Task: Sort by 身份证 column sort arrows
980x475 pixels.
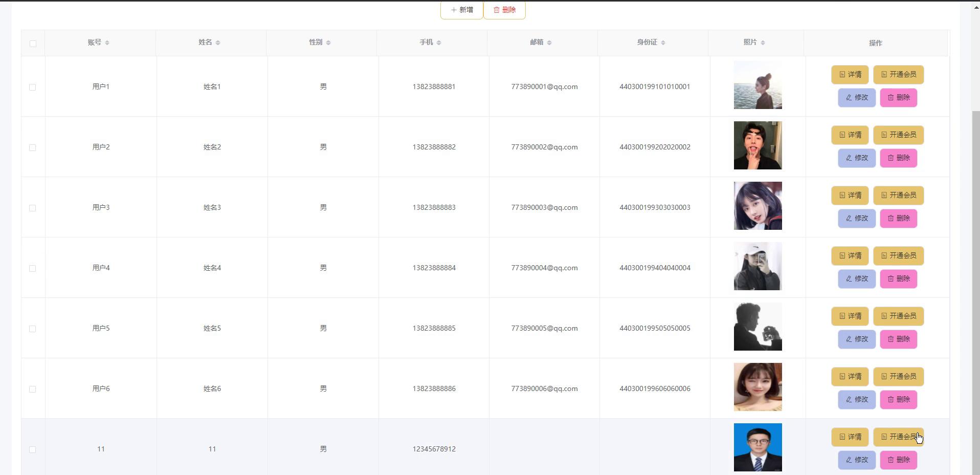Action: pos(663,42)
